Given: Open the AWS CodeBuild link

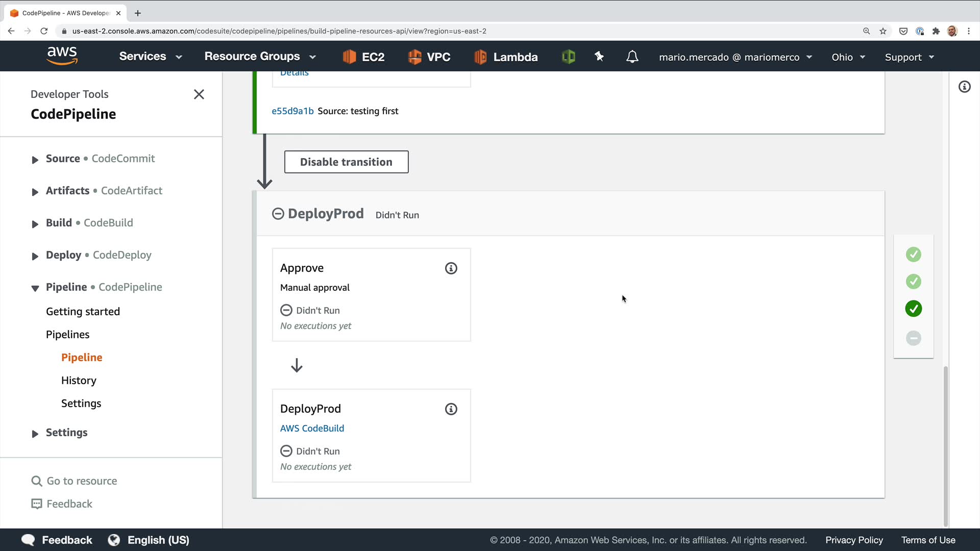Looking at the screenshot, I should [x=312, y=429].
